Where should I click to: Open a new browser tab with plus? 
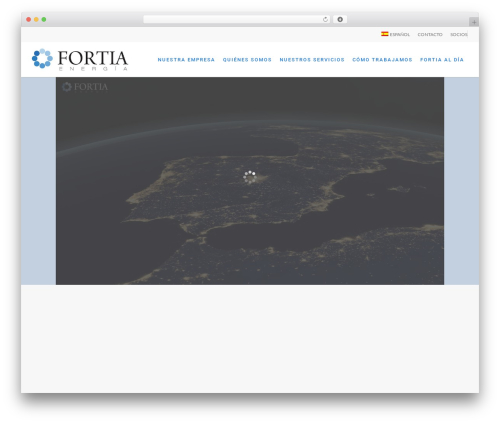tap(474, 22)
